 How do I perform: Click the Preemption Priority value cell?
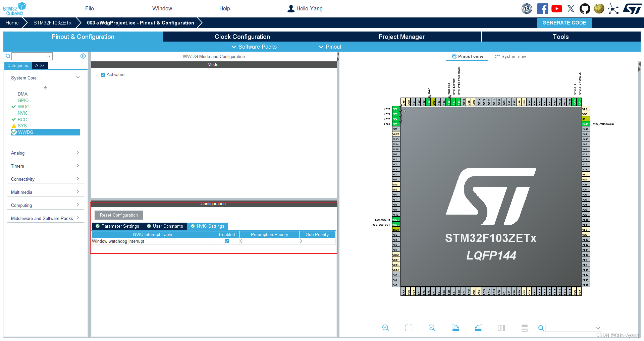[269, 241]
